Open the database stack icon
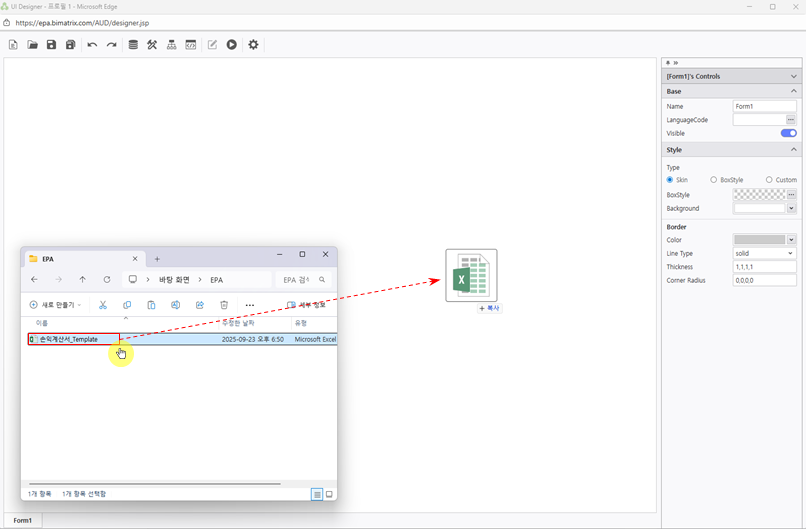This screenshot has width=806, height=529. tap(133, 45)
